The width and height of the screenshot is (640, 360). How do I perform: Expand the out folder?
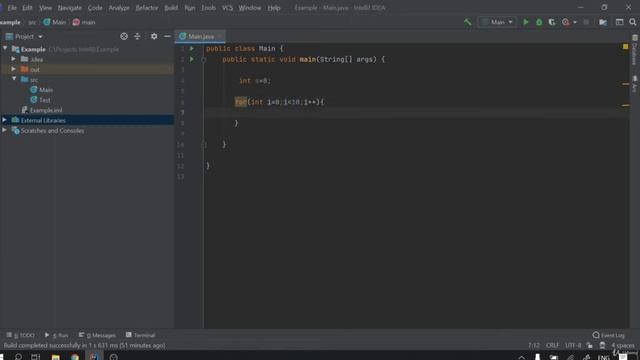(x=14, y=69)
